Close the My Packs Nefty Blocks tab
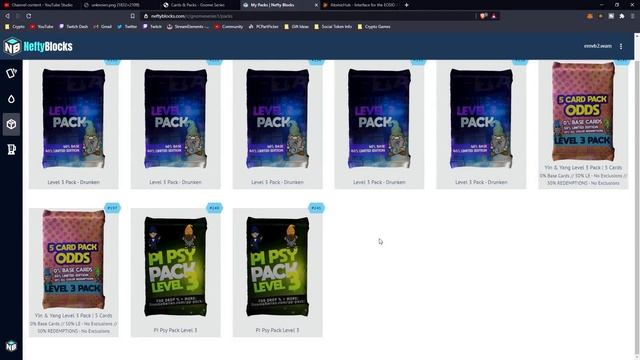Viewport: 640px width, 360px height. point(316,5)
